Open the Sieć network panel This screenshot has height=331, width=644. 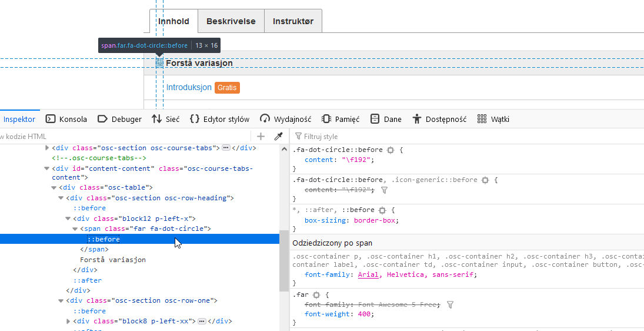(165, 119)
